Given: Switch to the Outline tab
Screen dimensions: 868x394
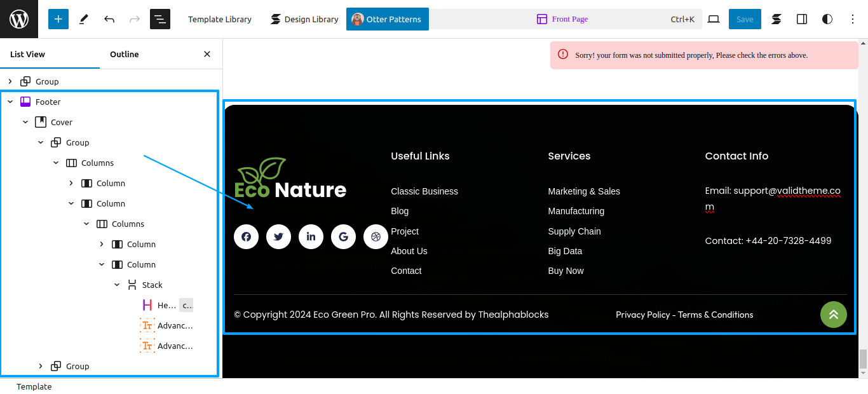Looking at the screenshot, I should coord(125,54).
